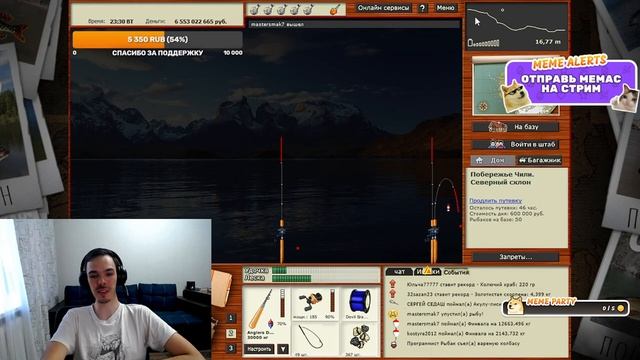Screen dimensions: 640x360
Task: Click the Meme Party doge widget
Action: [565, 306]
